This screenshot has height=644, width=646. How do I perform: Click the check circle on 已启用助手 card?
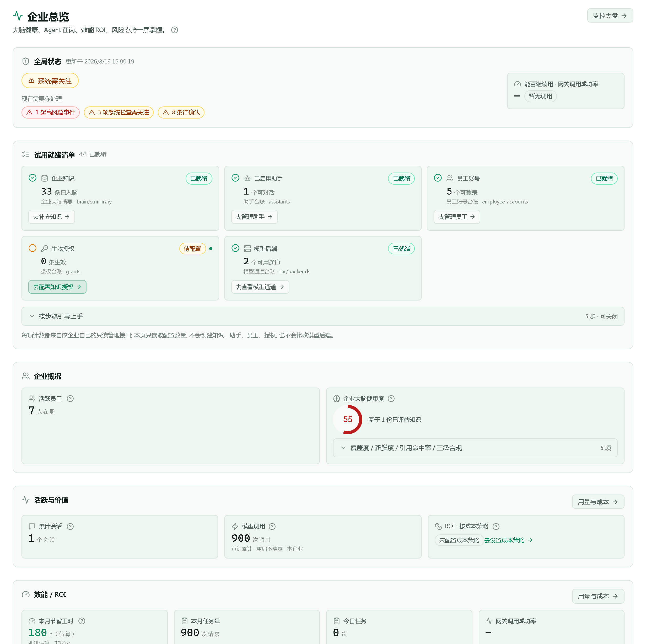tap(235, 178)
